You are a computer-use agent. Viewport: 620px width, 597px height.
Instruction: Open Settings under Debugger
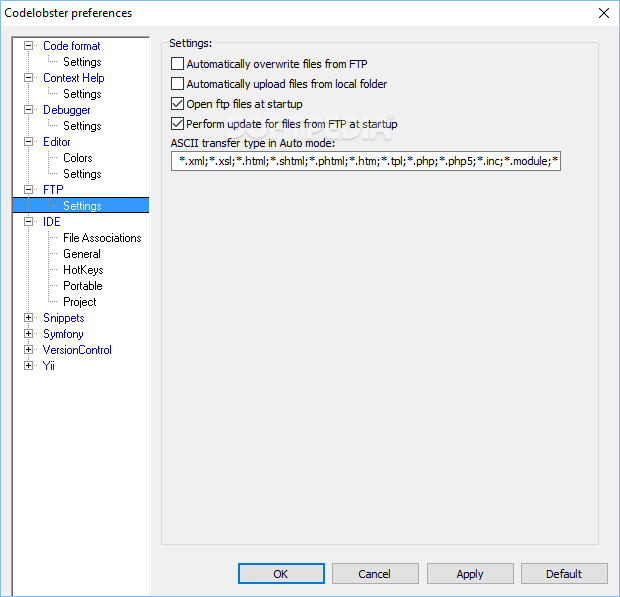click(x=82, y=126)
